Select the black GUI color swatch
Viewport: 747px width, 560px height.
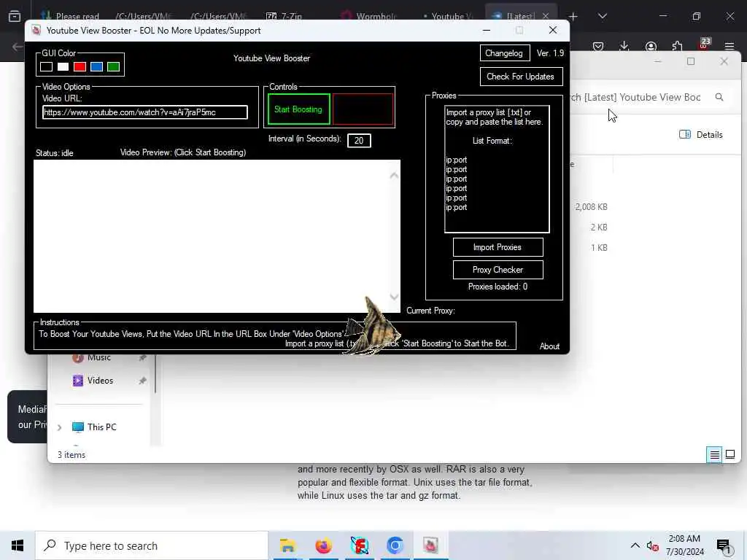[x=46, y=66]
